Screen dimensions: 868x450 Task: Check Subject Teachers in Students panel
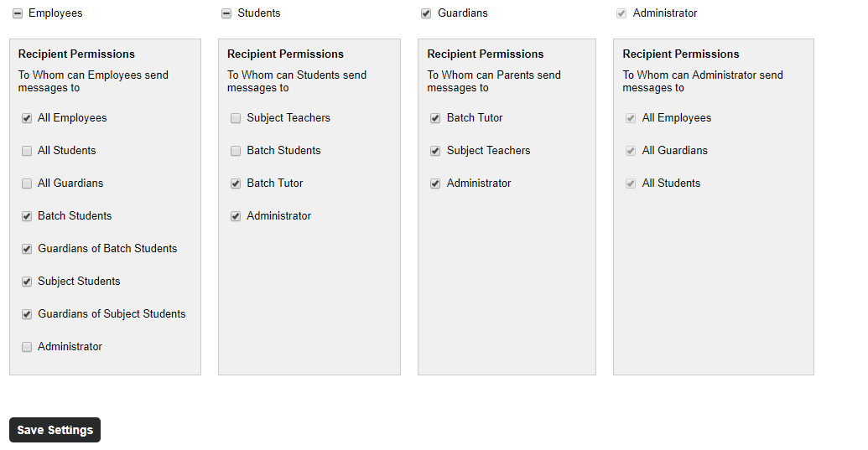tap(236, 118)
